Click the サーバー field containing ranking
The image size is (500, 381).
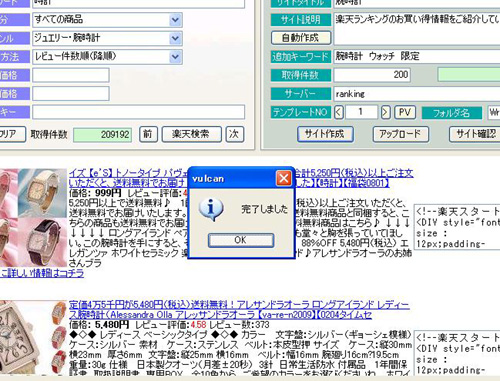pos(417,94)
